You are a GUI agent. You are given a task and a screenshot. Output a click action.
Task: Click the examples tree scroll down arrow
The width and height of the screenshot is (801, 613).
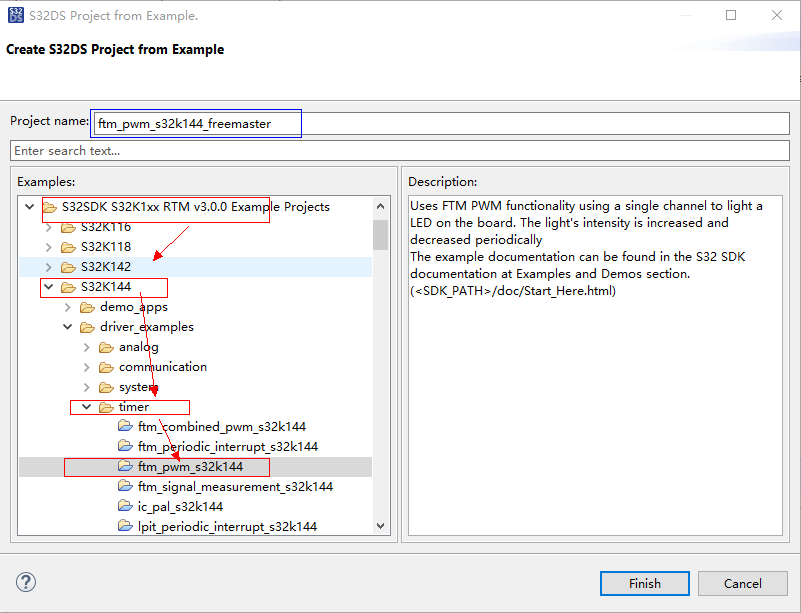tap(380, 526)
